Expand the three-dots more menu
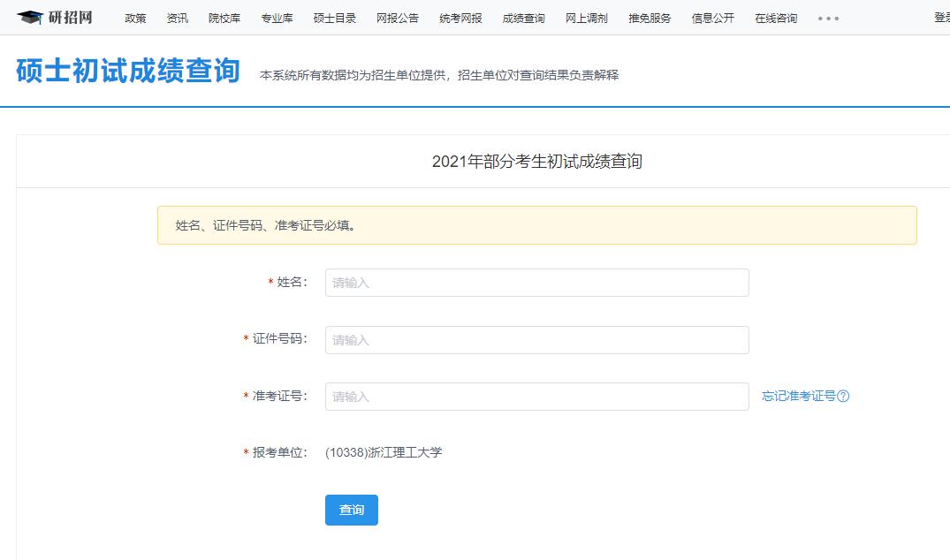This screenshot has height=560, width=950. [x=828, y=19]
